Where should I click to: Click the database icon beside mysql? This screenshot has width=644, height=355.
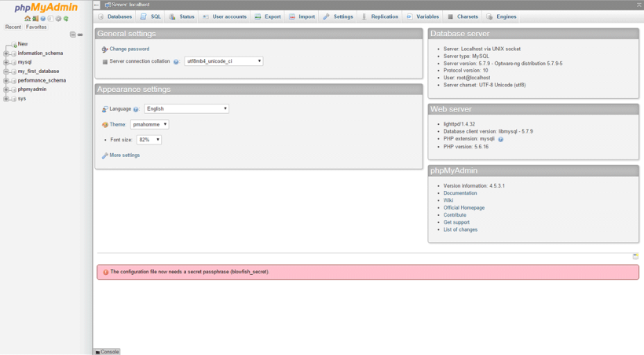(x=14, y=63)
